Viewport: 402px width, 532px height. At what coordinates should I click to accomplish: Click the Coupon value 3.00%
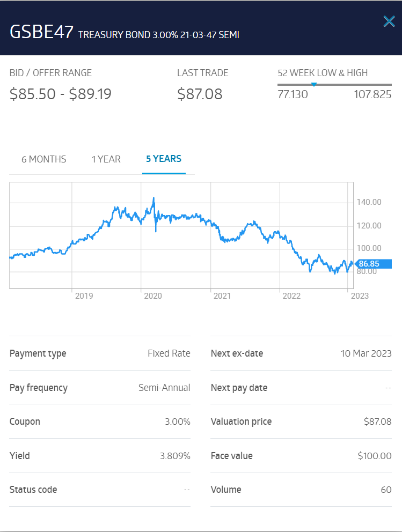click(178, 422)
